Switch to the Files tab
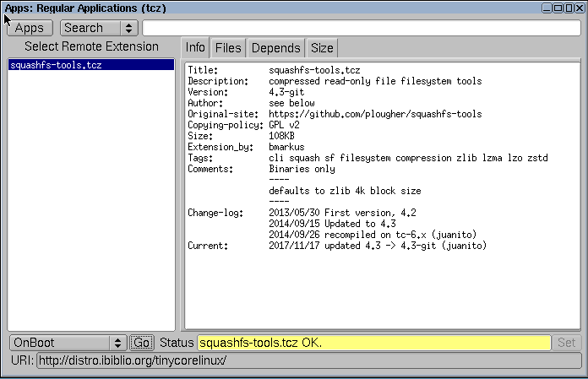Screen dimensions: 588x379 [x=228, y=48]
